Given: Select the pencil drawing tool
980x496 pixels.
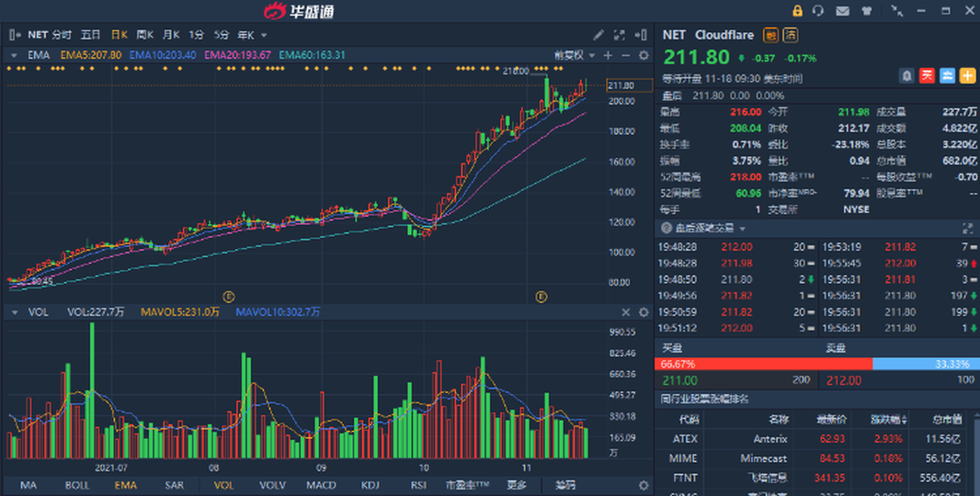Looking at the screenshot, I should tap(598, 35).
